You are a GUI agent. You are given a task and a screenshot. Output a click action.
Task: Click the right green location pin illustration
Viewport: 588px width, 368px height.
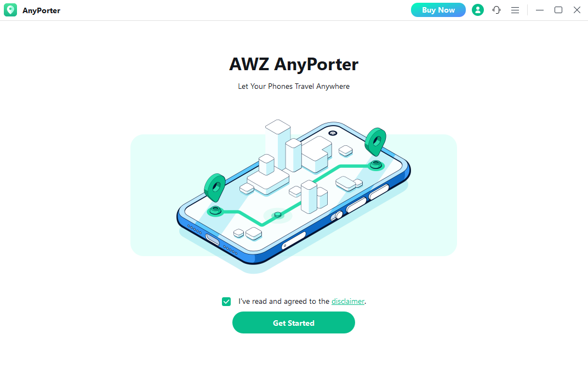point(375,142)
